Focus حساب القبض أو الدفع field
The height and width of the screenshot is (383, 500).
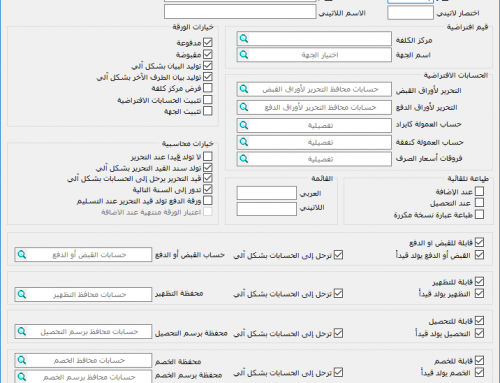click(83, 255)
